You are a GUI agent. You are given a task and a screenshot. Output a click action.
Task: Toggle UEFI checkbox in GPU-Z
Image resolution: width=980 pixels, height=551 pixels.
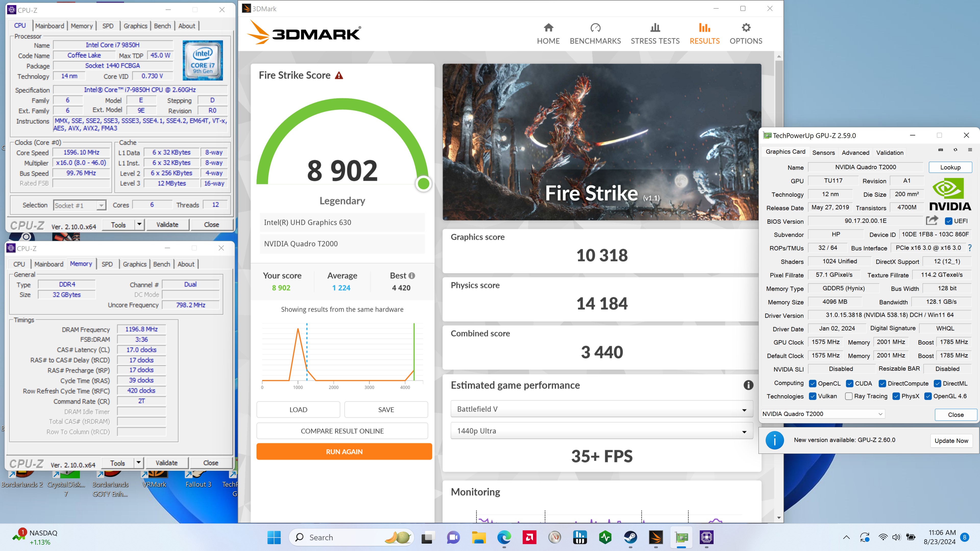[x=949, y=221]
